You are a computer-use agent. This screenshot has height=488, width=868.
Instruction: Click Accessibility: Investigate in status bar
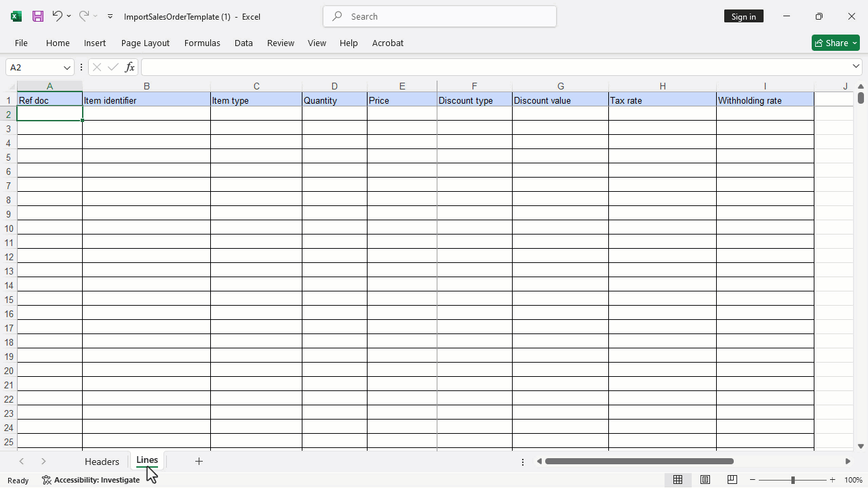[91, 480]
